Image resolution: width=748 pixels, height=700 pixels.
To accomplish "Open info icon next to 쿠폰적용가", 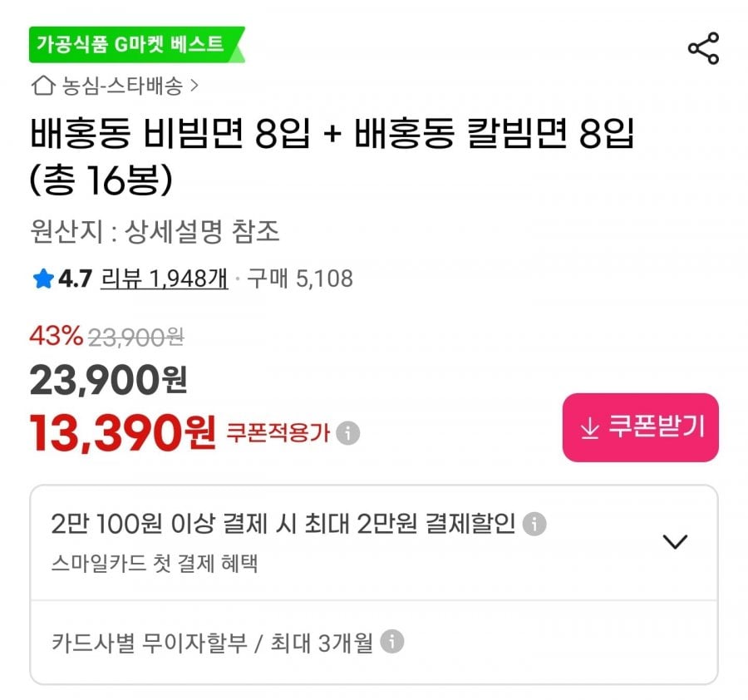I will click(x=349, y=433).
